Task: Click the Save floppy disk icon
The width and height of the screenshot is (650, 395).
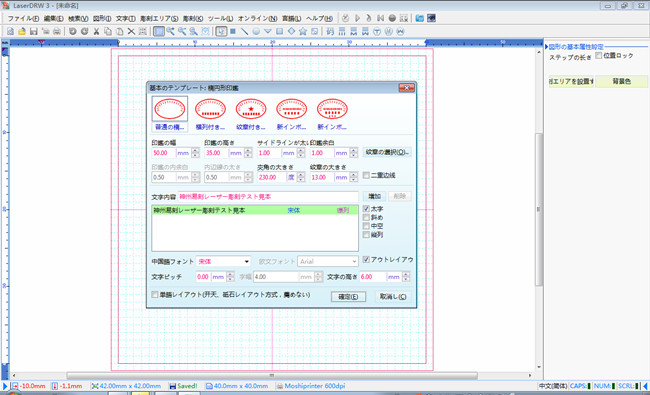Action: coord(34,32)
